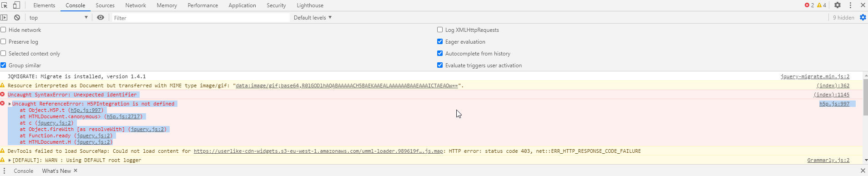
Task: Switch to the Application tab
Action: (x=242, y=5)
